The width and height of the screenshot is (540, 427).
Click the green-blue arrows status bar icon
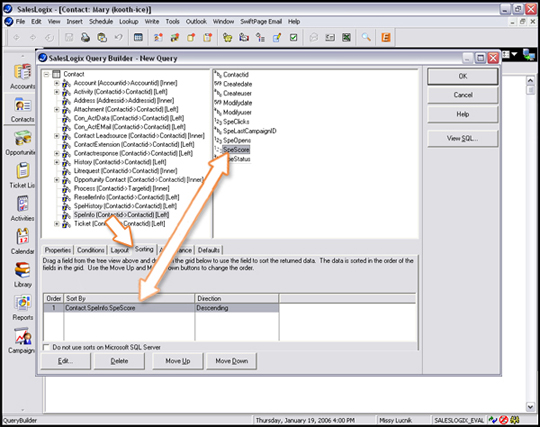(493, 420)
